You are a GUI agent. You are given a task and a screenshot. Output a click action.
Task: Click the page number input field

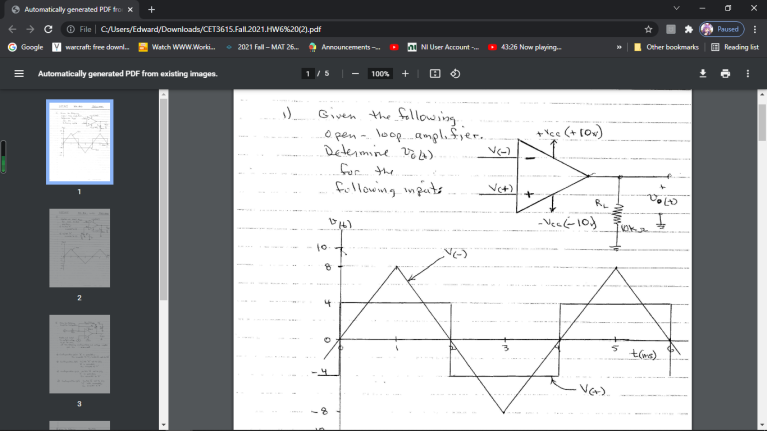(308, 74)
